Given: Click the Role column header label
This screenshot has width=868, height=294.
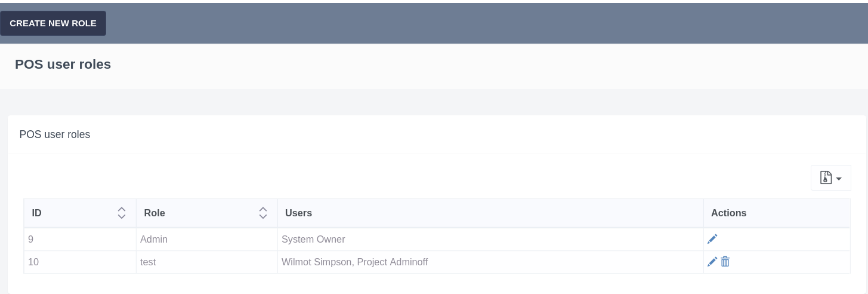Looking at the screenshot, I should point(155,213).
